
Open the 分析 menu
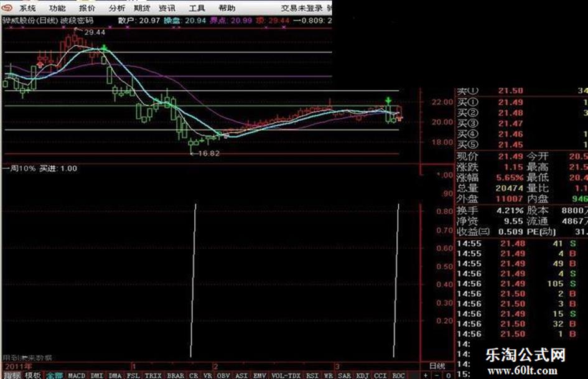coord(116,8)
